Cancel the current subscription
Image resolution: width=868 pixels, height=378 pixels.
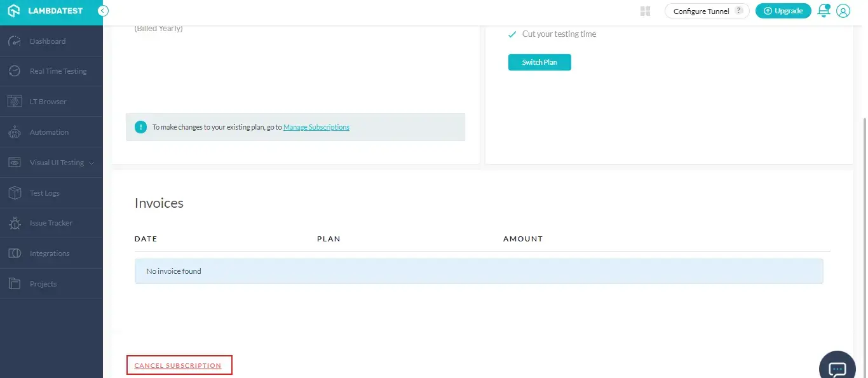(179, 365)
